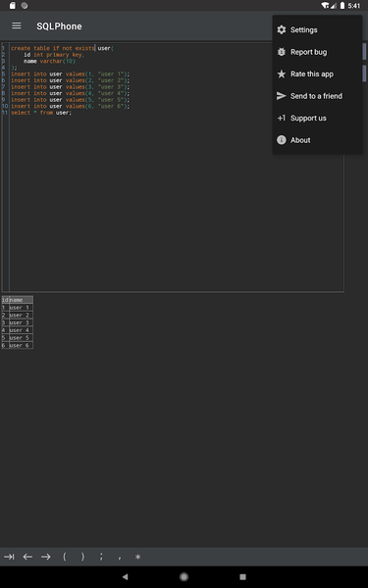
Task: Open the About entry
Action: click(317, 140)
